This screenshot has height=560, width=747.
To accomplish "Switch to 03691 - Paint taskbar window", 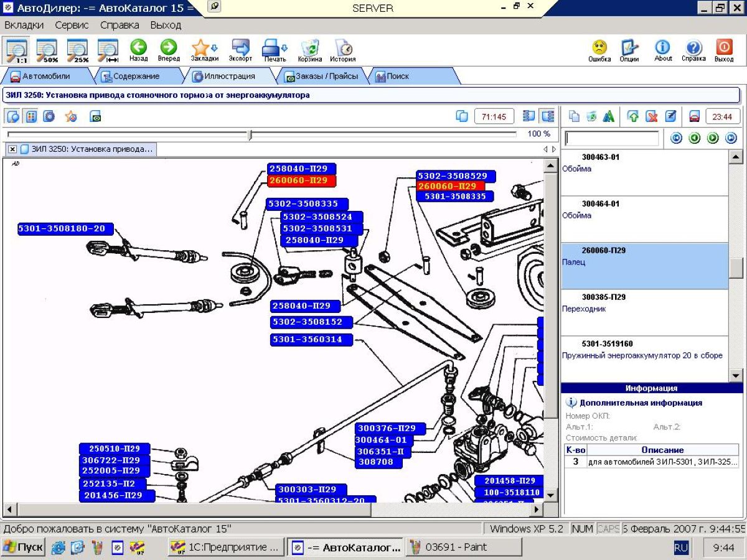I will (x=464, y=547).
